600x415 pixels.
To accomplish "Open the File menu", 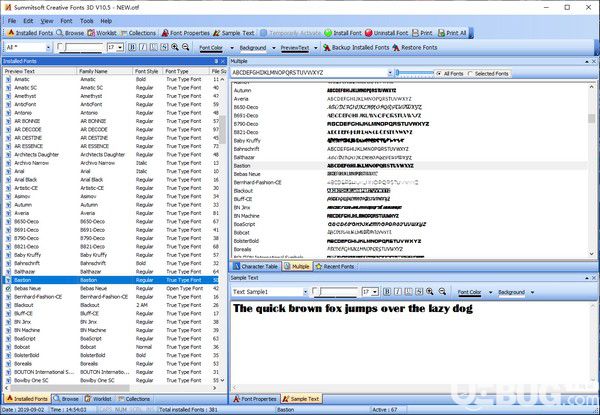I will 12,21.
